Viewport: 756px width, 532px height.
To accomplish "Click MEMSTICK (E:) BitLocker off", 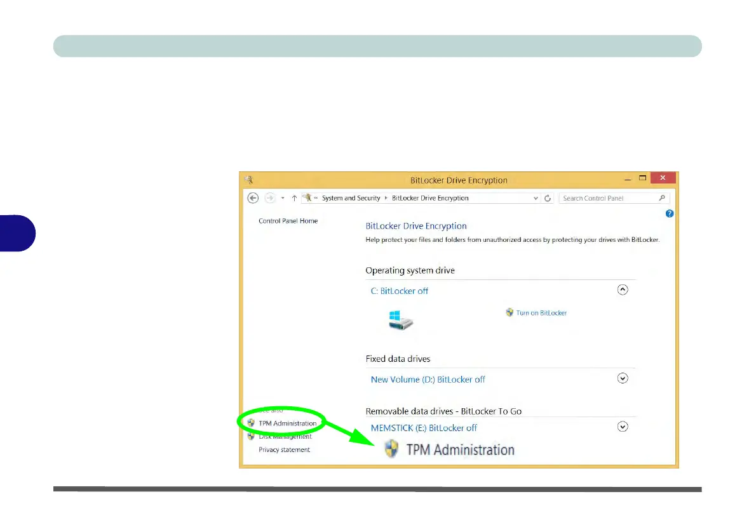I will coord(424,428).
